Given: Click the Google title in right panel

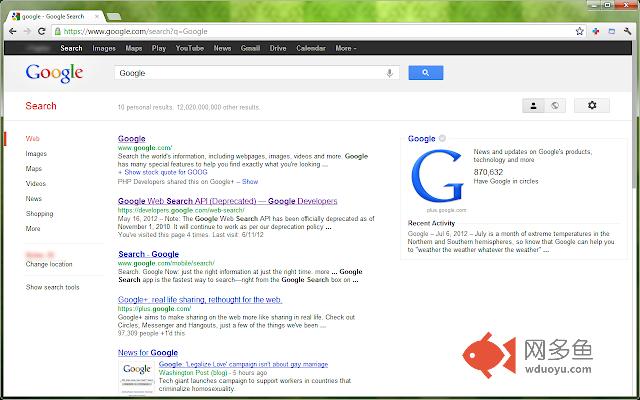Looking at the screenshot, I should (x=422, y=139).
